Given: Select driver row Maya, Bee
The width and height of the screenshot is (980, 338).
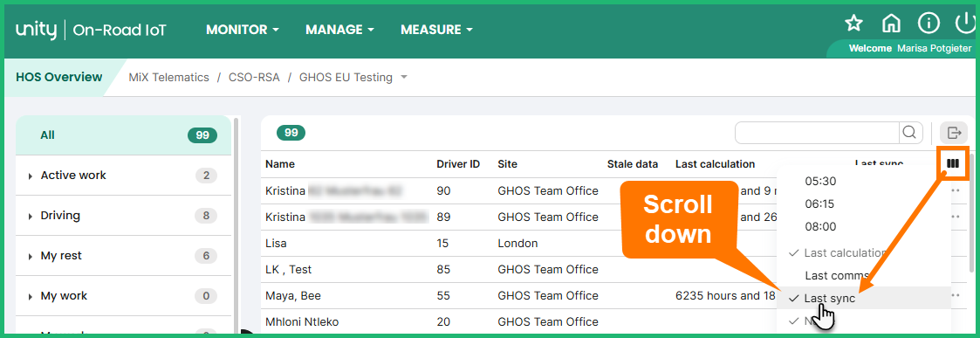Looking at the screenshot, I should pyautogui.click(x=518, y=295).
